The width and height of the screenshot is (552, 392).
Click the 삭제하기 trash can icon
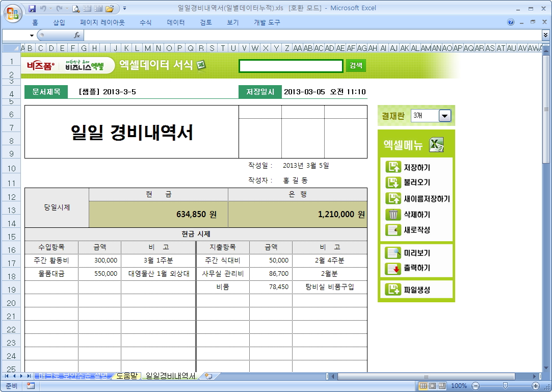[x=393, y=214]
